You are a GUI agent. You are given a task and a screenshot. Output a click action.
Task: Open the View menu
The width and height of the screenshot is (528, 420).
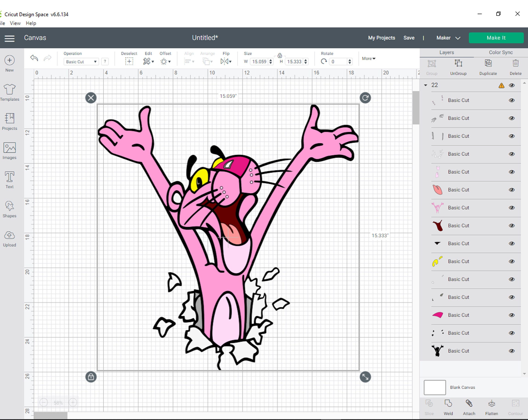coord(15,23)
